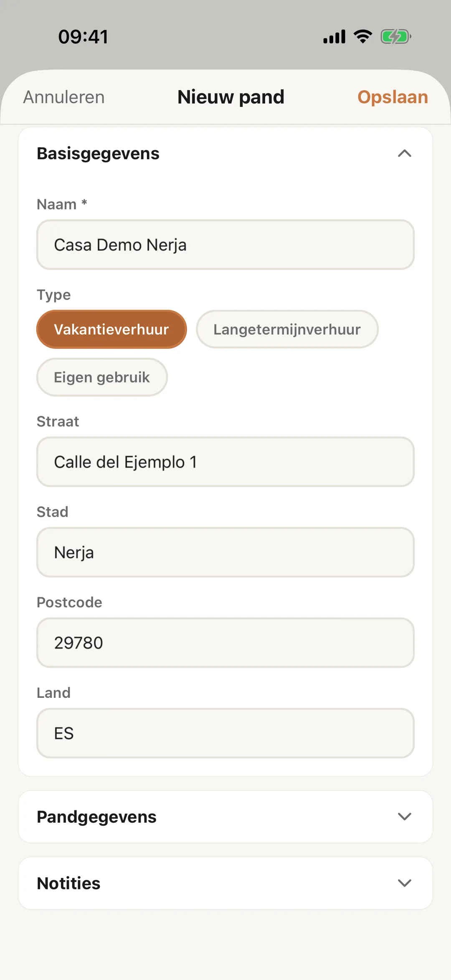451x980 pixels.
Task: Collapse the Basisgegevens section chevron
Action: (x=404, y=154)
